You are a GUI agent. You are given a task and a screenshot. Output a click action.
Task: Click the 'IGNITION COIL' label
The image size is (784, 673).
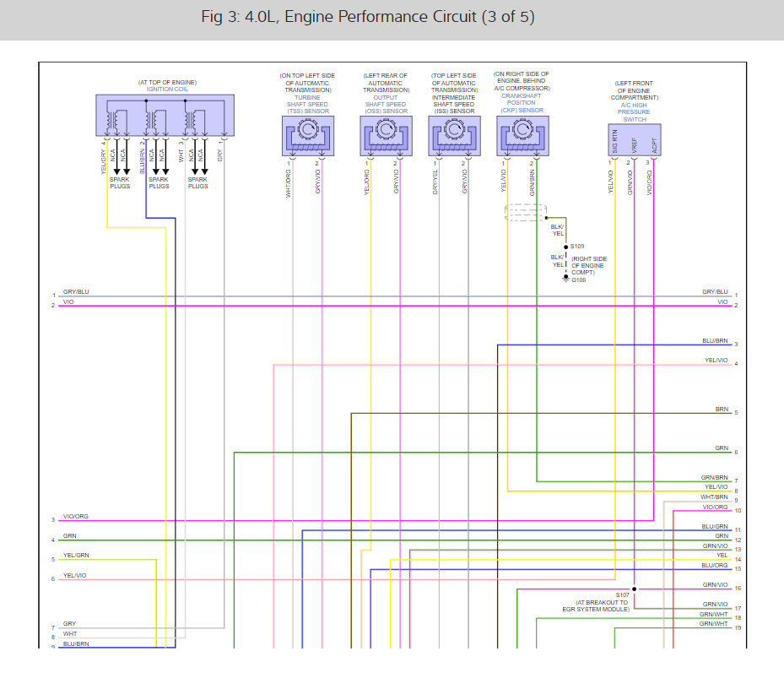[167, 89]
